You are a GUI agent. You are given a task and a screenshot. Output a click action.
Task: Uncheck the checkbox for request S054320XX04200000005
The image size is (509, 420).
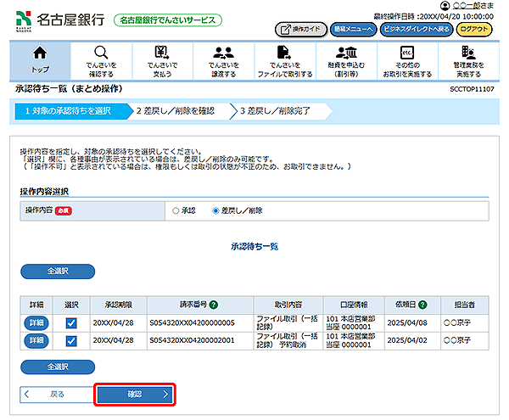(x=70, y=322)
